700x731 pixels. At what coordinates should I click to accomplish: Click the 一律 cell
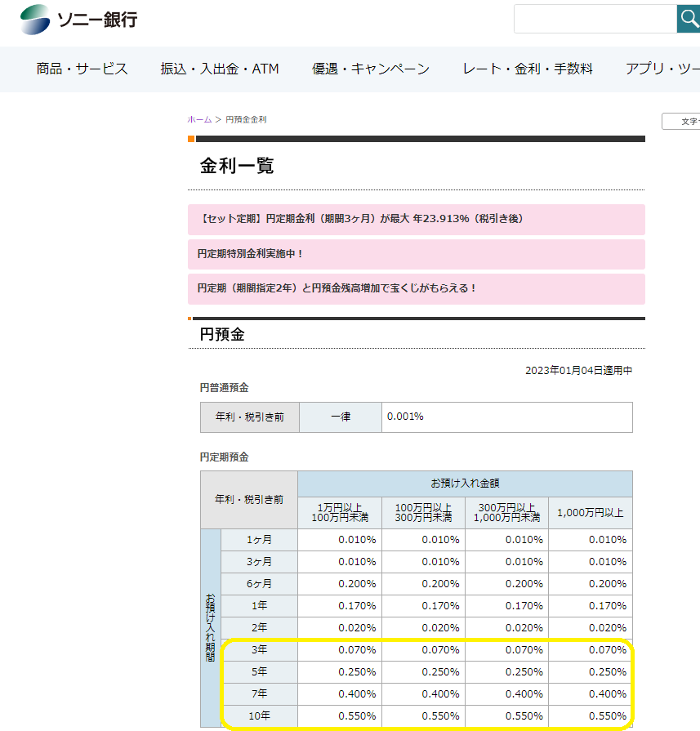341,417
